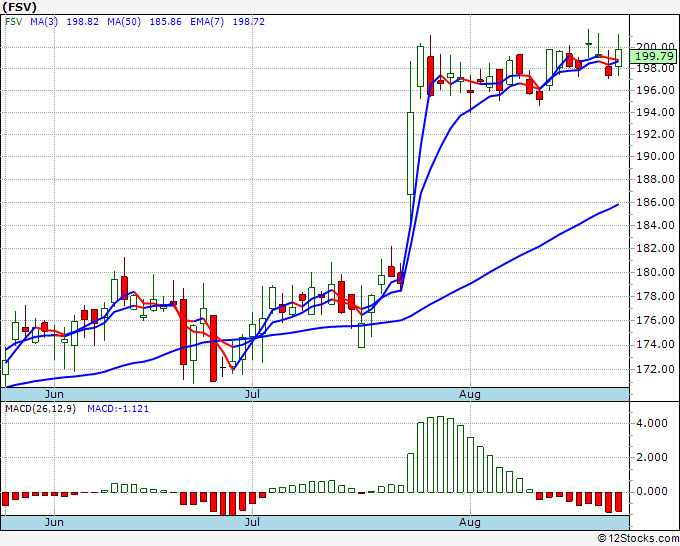Click the 4.000 MACD axis label
Image resolution: width=680 pixels, height=546 pixels.
pyautogui.click(x=652, y=423)
